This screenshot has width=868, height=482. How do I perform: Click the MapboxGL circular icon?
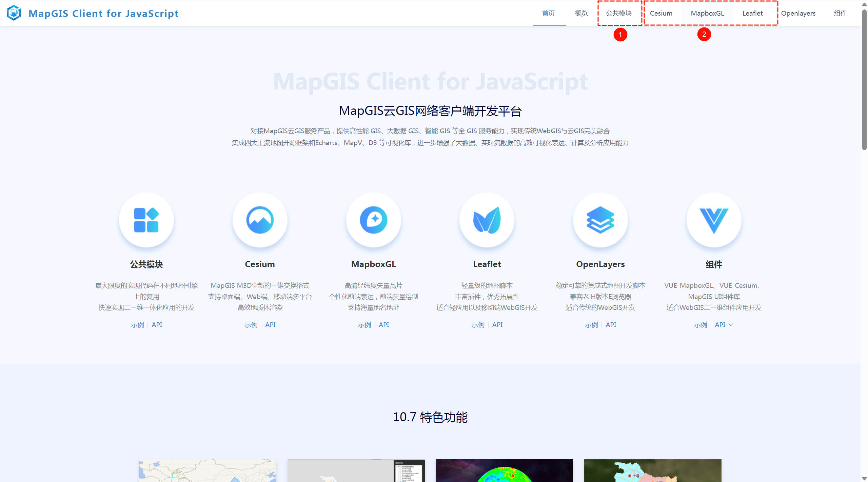coord(373,220)
